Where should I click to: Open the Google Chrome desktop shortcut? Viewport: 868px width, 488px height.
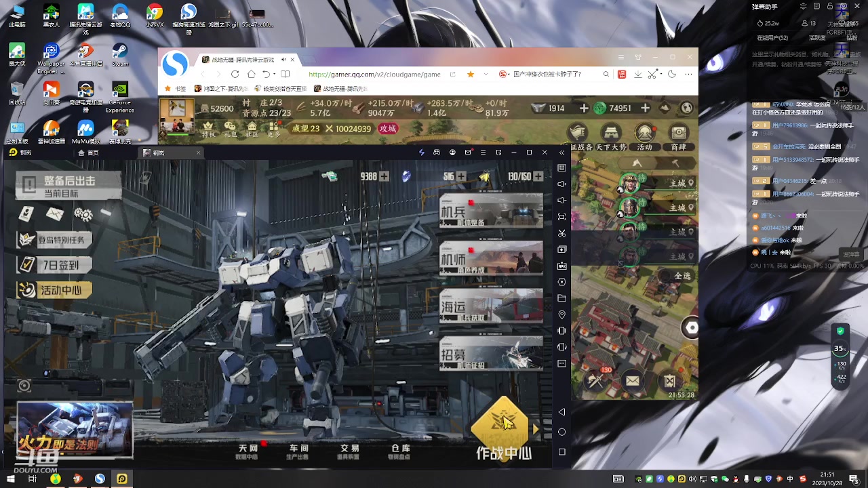pyautogui.click(x=154, y=16)
